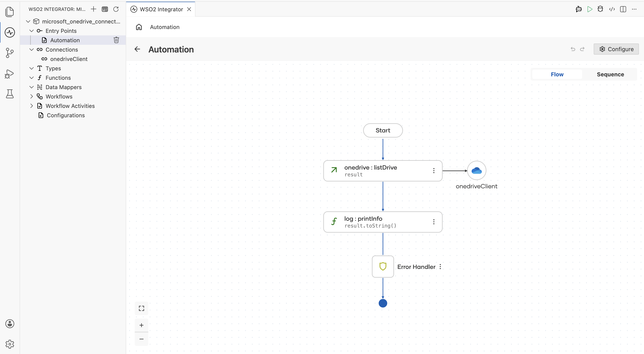Start debugging with the bug icon

point(600,9)
